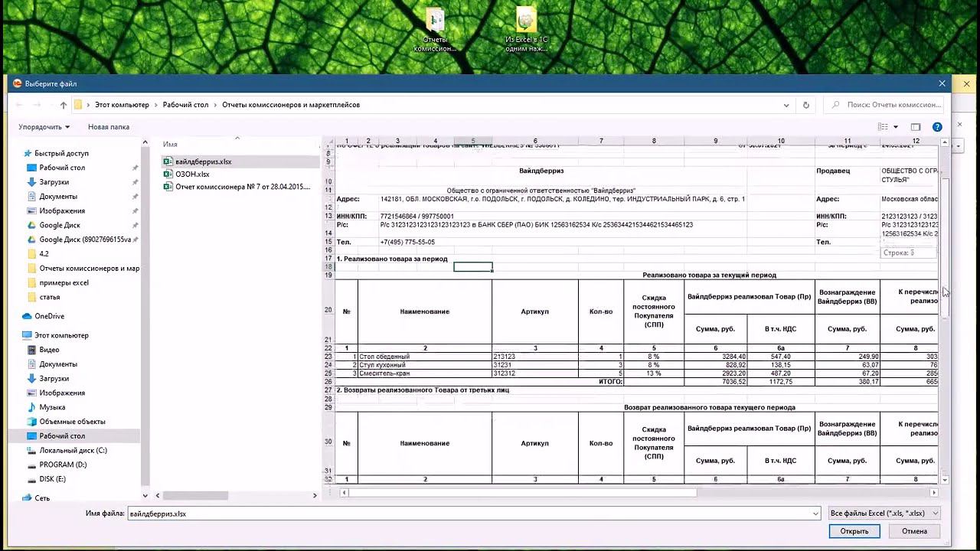This screenshot has height=551, width=980.
Task: Open the file type filter dropdown
Action: (x=884, y=514)
